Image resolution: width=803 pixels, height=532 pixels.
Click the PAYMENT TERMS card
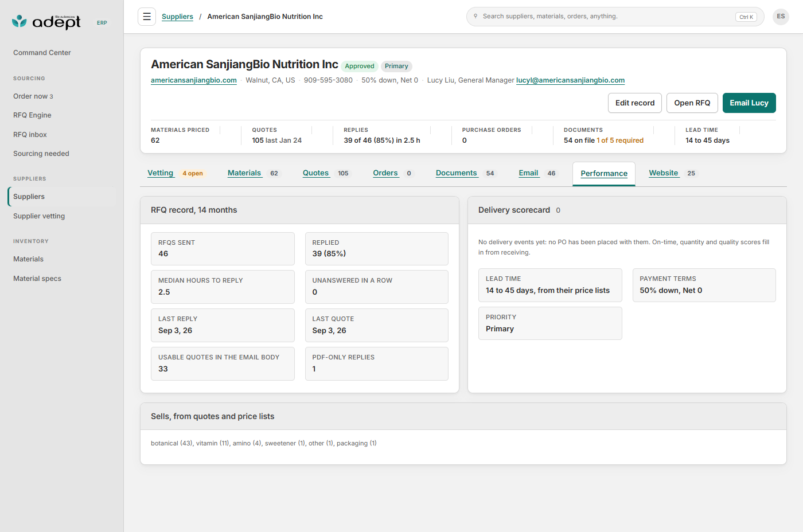704,285
